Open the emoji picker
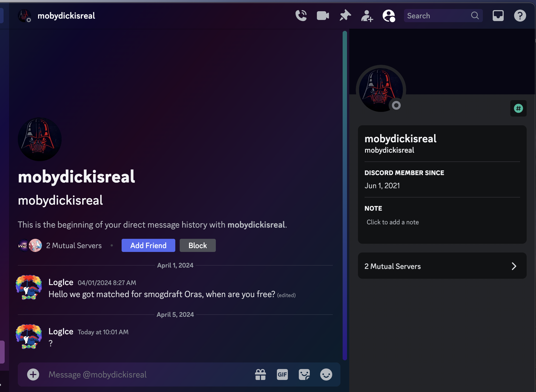This screenshot has height=392, width=536. [326, 374]
